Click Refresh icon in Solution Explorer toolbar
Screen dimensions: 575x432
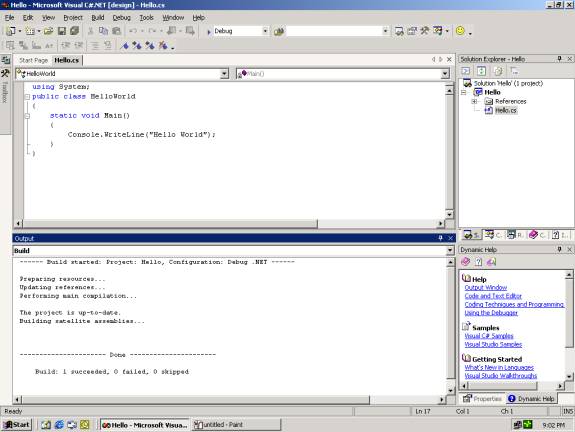(481, 71)
